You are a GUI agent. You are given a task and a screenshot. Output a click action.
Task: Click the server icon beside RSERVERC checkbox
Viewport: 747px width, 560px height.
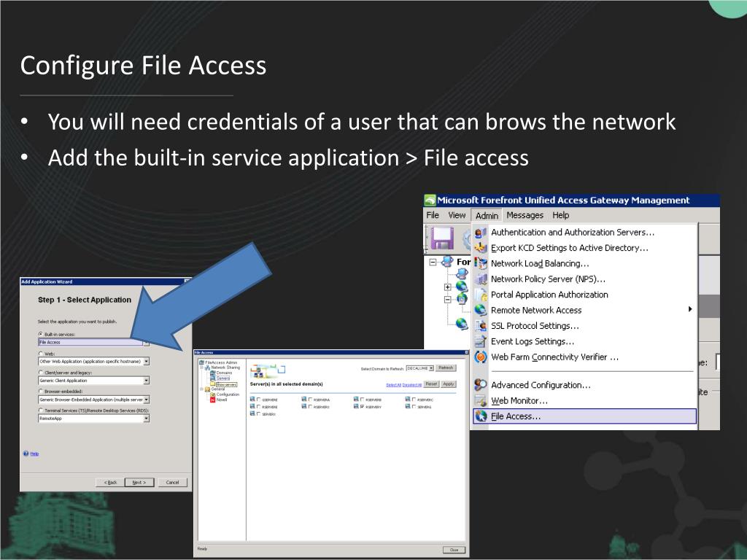coord(408,400)
